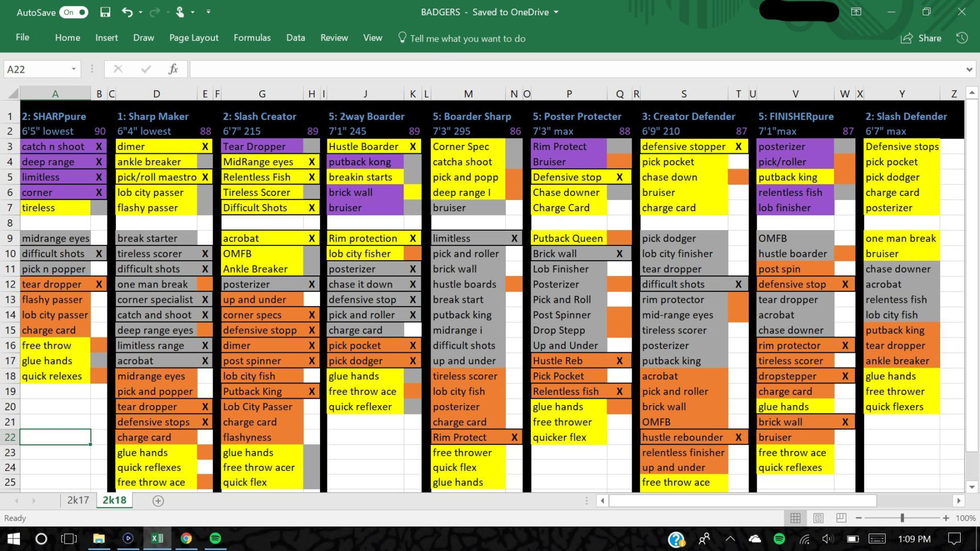Switch to Page Layout view in status bar
Viewport: 980px width, 551px height.
818,518
